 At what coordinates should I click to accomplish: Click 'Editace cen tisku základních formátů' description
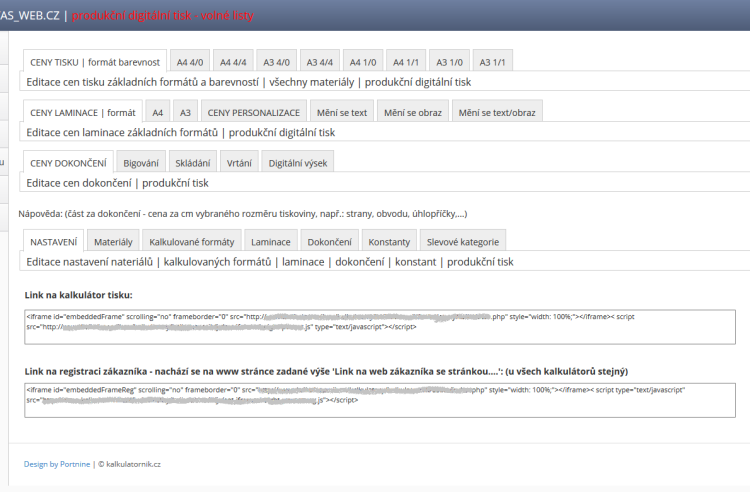249,82
